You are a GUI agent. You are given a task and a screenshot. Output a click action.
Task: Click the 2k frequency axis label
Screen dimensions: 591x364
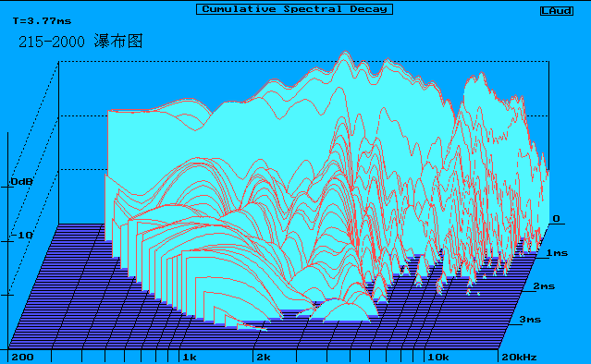[264, 357]
